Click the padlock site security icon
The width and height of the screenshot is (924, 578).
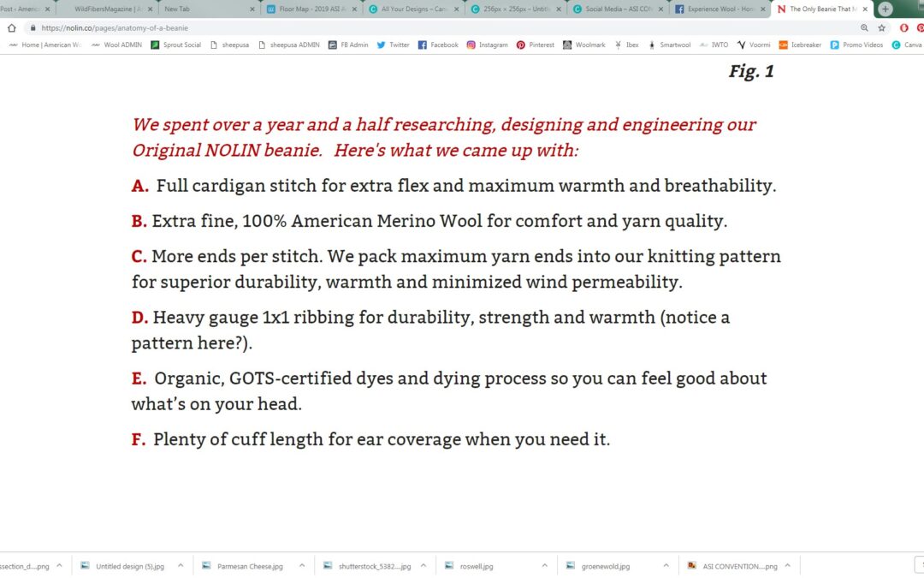(x=33, y=27)
